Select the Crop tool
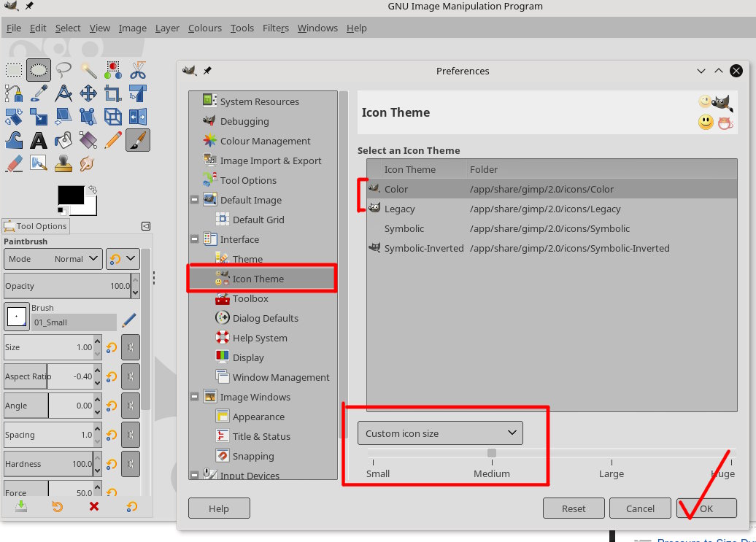Screen dimensions: 756x542 point(113,93)
